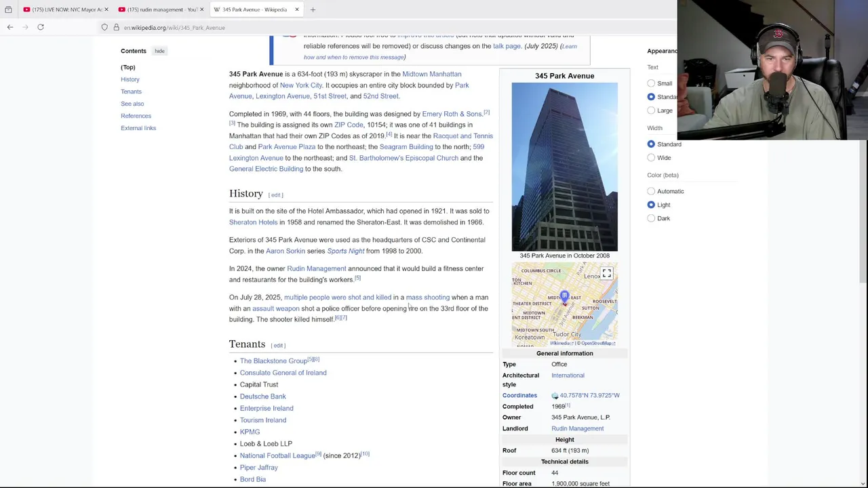Open the Sports Night link
Image resolution: width=868 pixels, height=488 pixels.
pos(346,251)
